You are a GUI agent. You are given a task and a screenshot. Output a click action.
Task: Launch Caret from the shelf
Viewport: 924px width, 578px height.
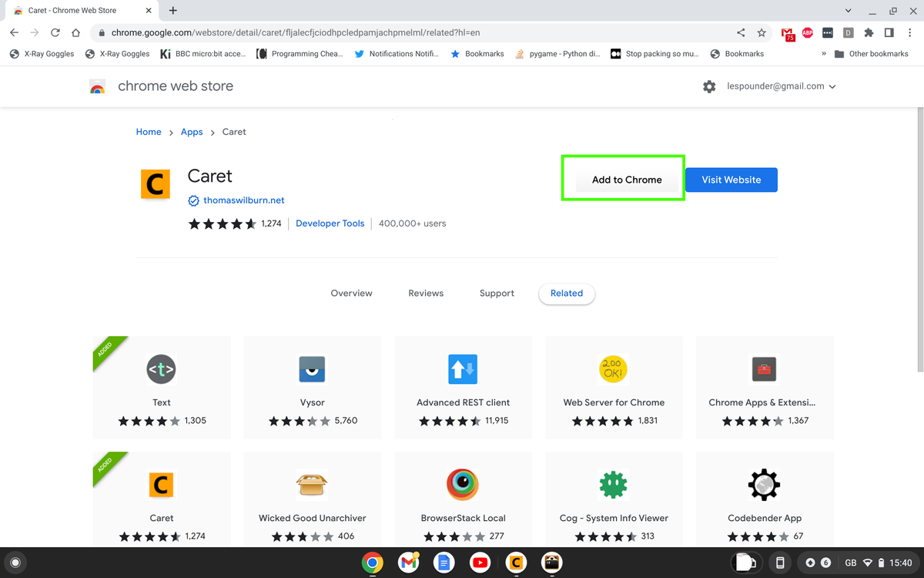[516, 563]
